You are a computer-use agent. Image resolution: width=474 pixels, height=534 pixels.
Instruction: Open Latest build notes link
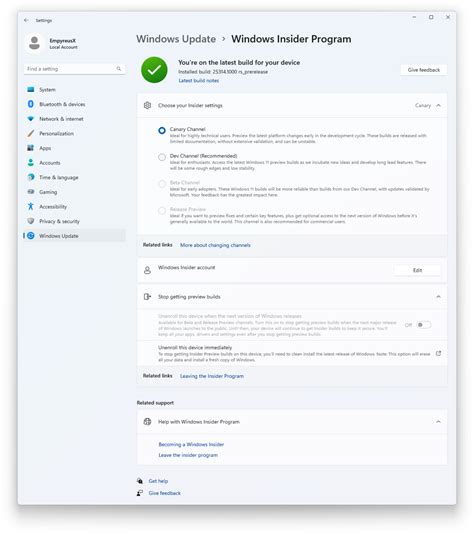(199, 81)
